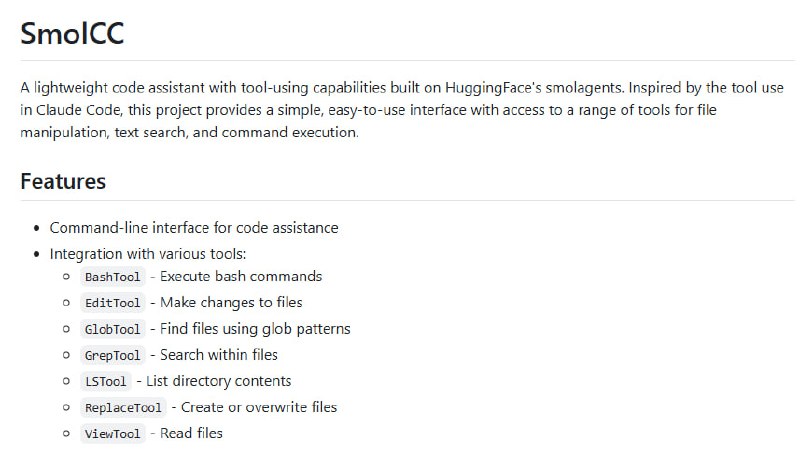
Task: Click "Claude Code" in the intro paragraph
Action: (x=77, y=110)
